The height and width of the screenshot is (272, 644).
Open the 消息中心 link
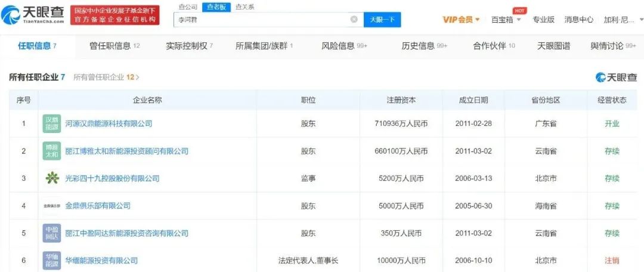click(578, 20)
